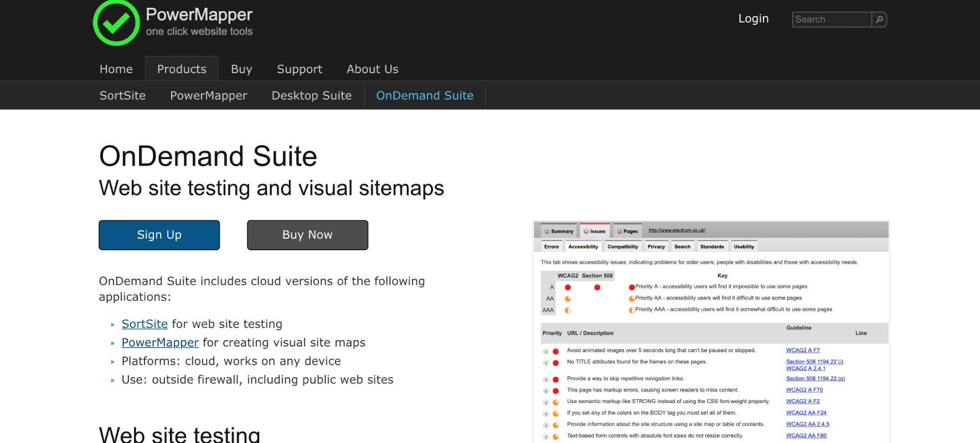
Task: Click the red Priority A dot beside animated images issue
Action: [x=555, y=350]
